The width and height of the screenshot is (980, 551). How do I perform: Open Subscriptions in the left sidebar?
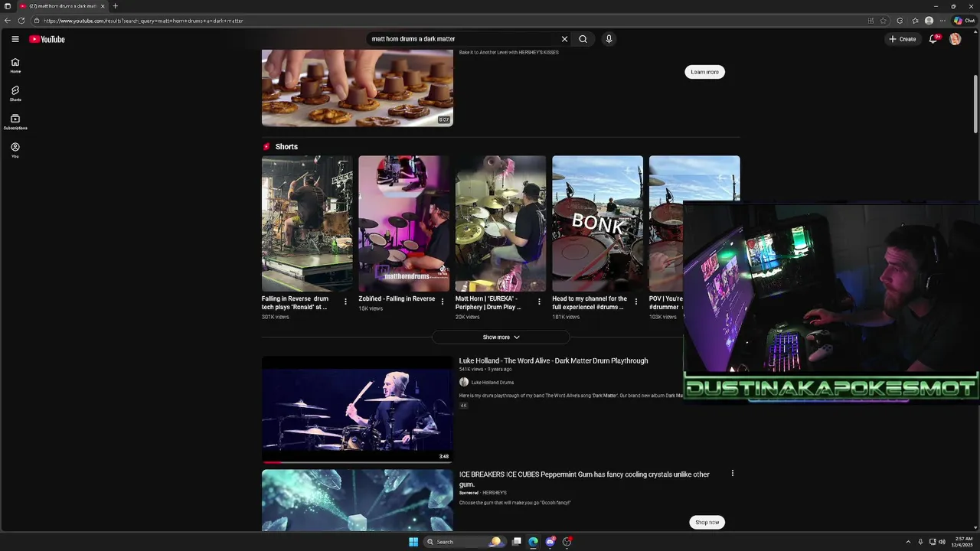click(15, 122)
